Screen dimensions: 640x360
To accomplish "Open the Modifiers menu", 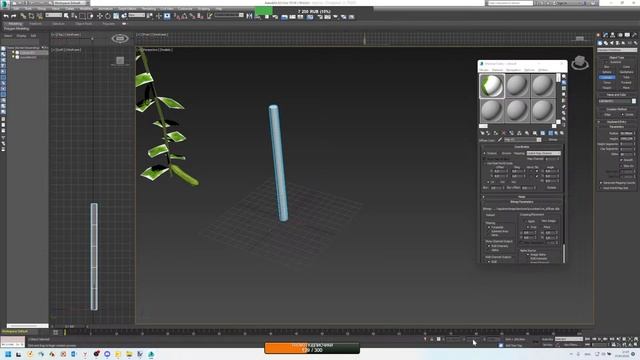I will (86, 9).
